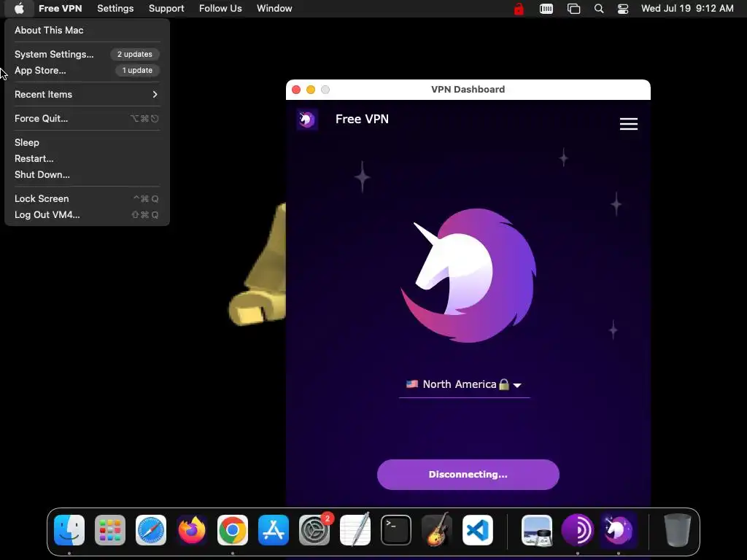Launch Safari from the Dock
This screenshot has width=747, height=560.
(x=151, y=530)
